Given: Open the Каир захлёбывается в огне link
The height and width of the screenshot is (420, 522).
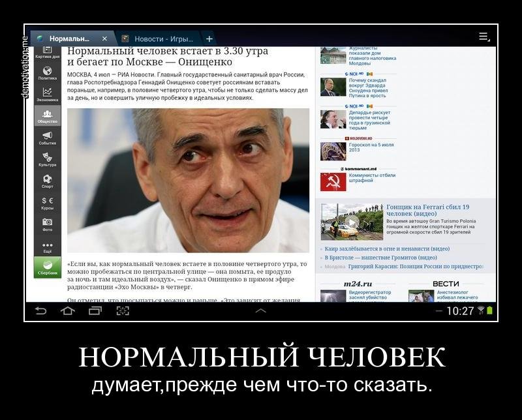Looking at the screenshot, I should coord(386,248).
